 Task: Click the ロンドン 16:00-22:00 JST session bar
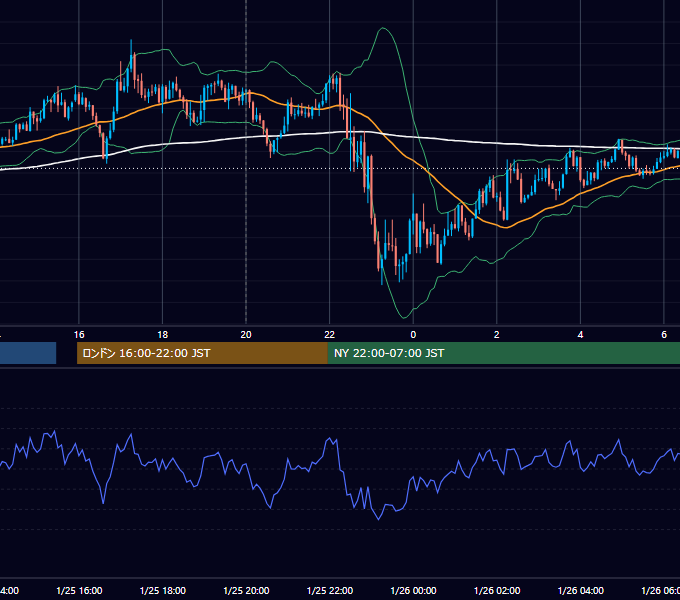(202, 353)
